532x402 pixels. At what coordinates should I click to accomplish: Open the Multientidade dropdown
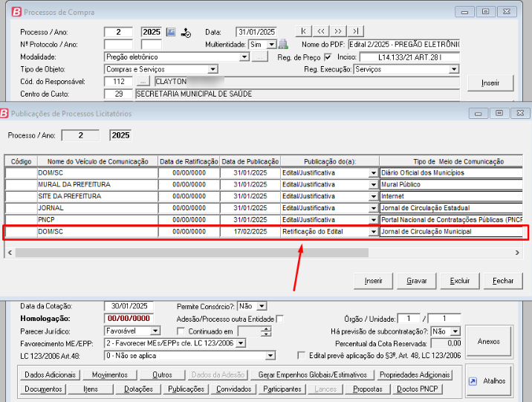[271, 45]
